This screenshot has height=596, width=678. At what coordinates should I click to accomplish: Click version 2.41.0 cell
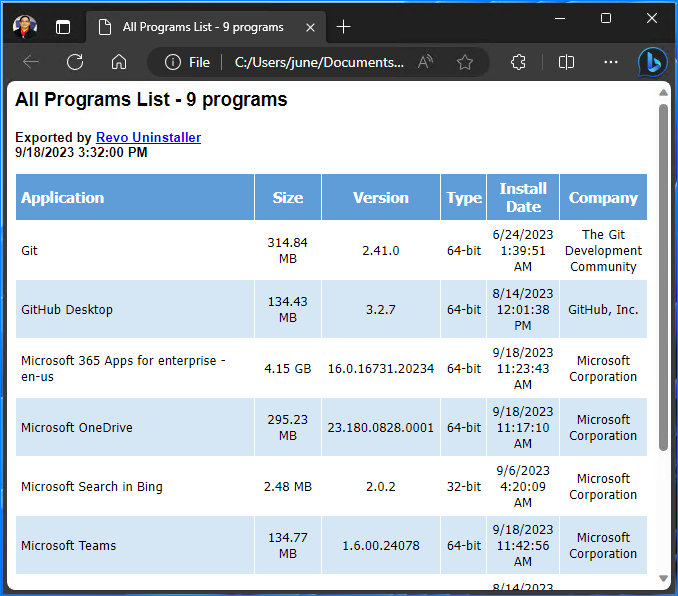tap(381, 250)
